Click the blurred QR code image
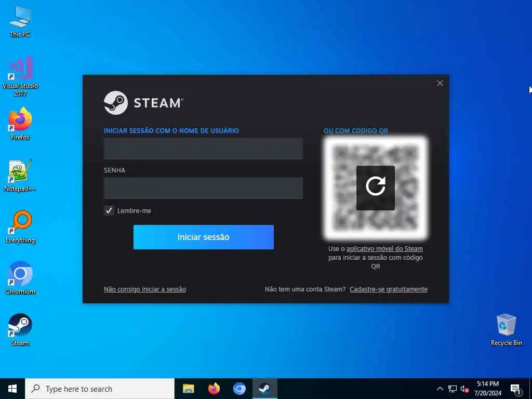The width and height of the screenshot is (532, 399). (x=375, y=188)
